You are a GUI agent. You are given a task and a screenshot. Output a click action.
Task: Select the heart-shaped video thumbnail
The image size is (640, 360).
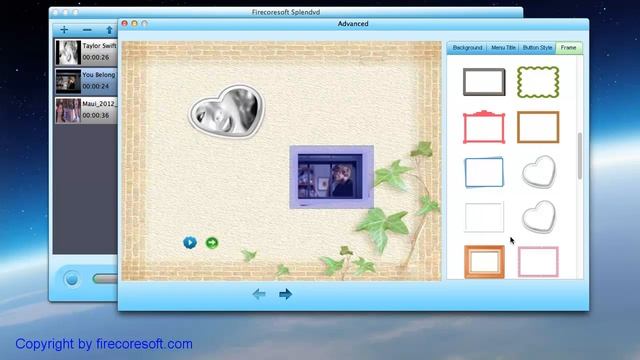coord(227,111)
